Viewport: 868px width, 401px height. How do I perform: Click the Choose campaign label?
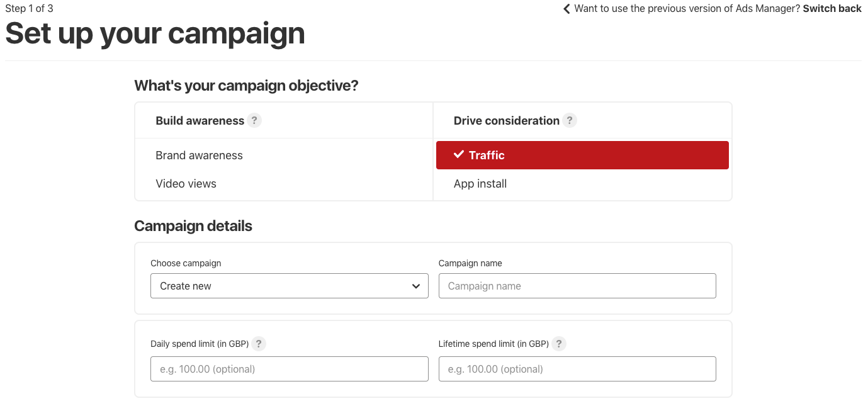tap(186, 263)
